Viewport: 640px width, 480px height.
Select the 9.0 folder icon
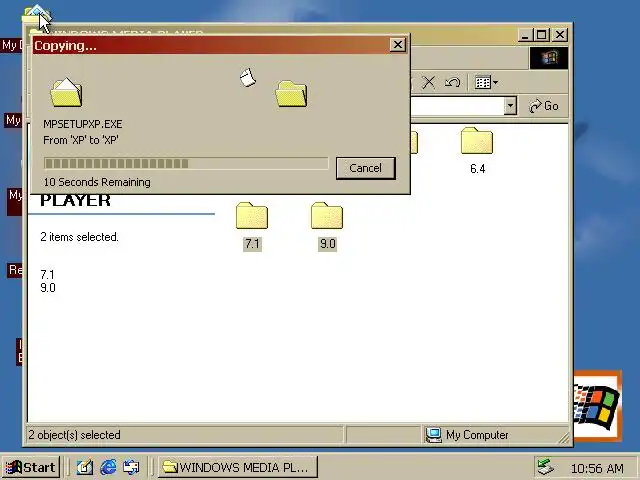[327, 216]
